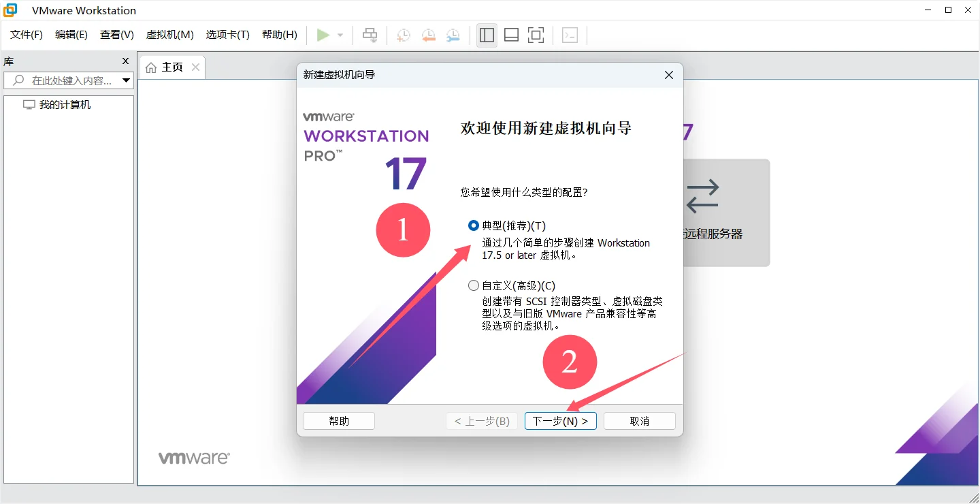
Task: Click the home icon on the 主页 tab
Action: (151, 67)
